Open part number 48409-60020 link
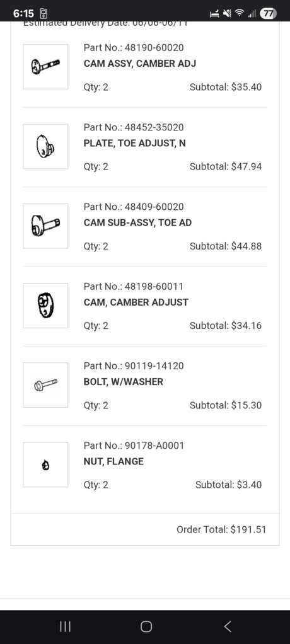This screenshot has height=644, width=290. coord(134,207)
